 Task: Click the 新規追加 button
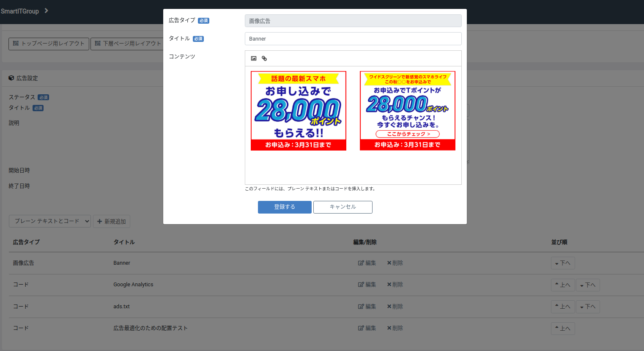[x=112, y=221]
